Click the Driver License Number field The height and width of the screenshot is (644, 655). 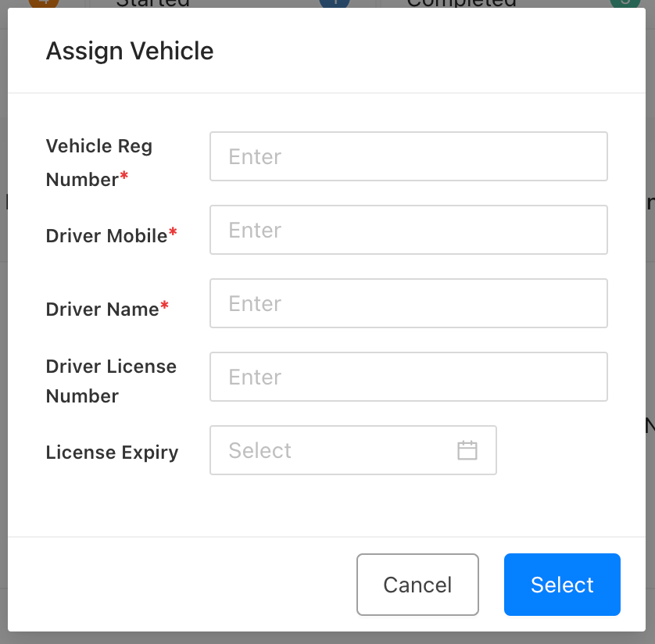(408, 377)
